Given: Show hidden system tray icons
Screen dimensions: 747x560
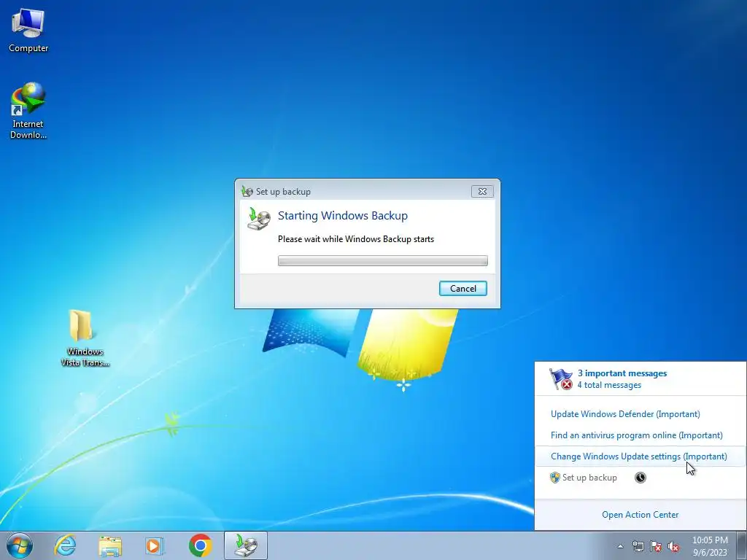Looking at the screenshot, I should click(x=620, y=546).
